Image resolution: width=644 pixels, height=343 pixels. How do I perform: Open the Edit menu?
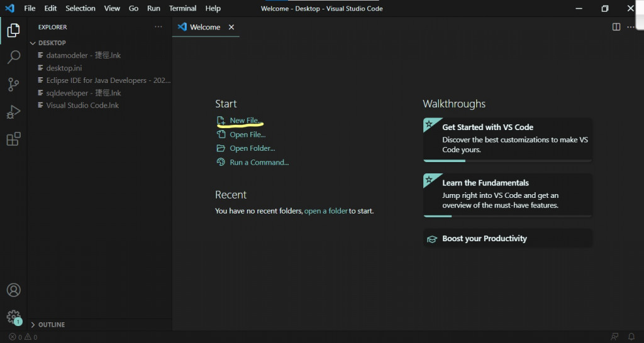tap(50, 8)
